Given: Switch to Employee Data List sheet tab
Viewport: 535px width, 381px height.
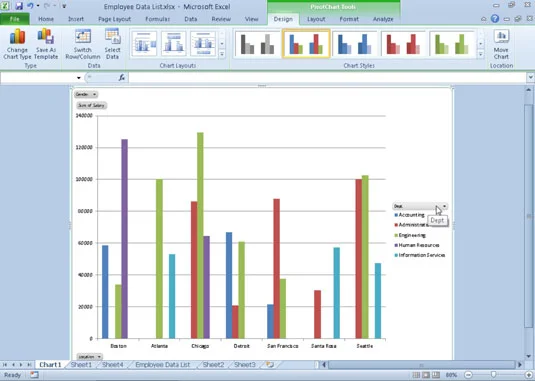Looking at the screenshot, I should tap(162, 365).
